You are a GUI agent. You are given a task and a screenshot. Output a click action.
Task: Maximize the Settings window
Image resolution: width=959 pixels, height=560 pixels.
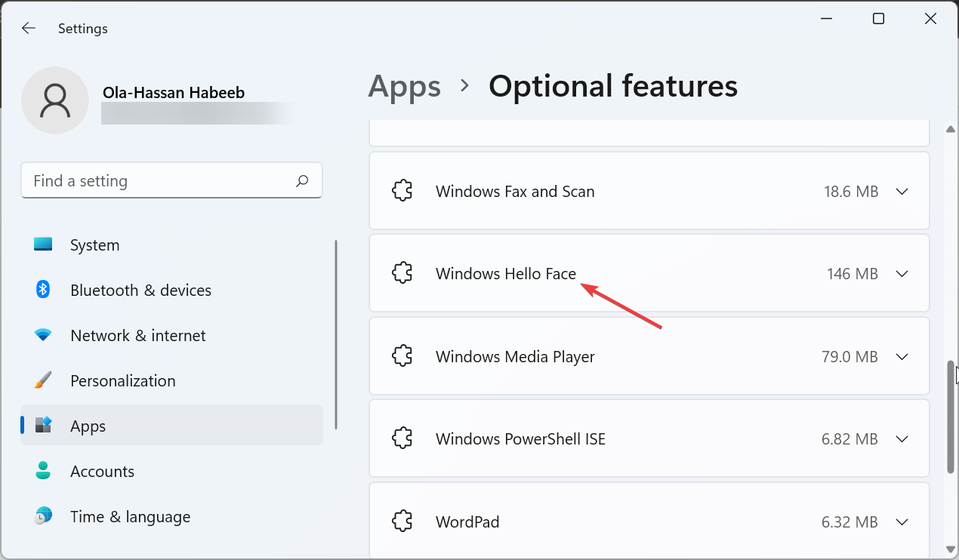click(878, 19)
